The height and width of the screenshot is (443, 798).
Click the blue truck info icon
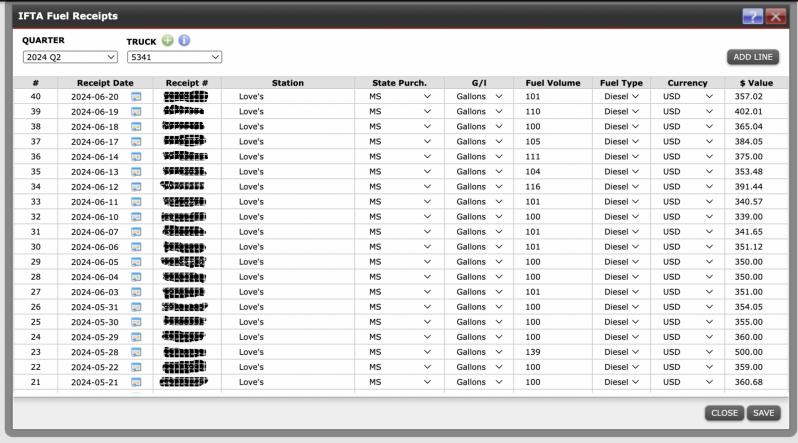point(184,40)
